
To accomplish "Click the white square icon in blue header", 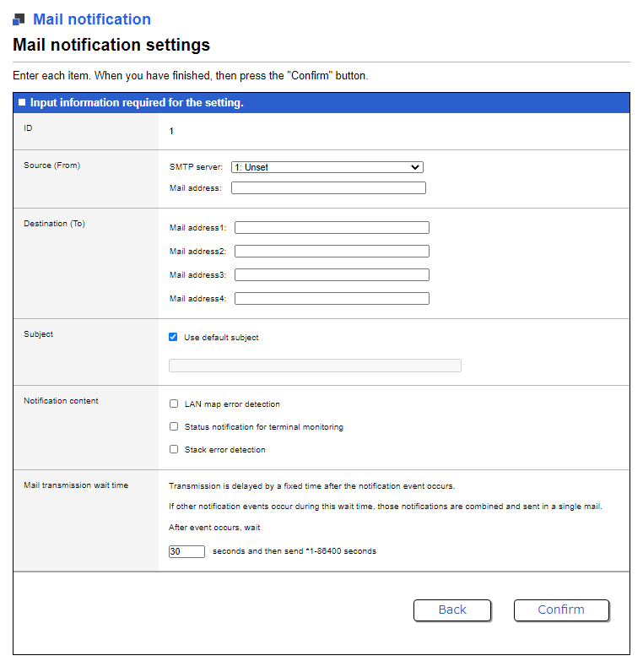I will [22, 103].
